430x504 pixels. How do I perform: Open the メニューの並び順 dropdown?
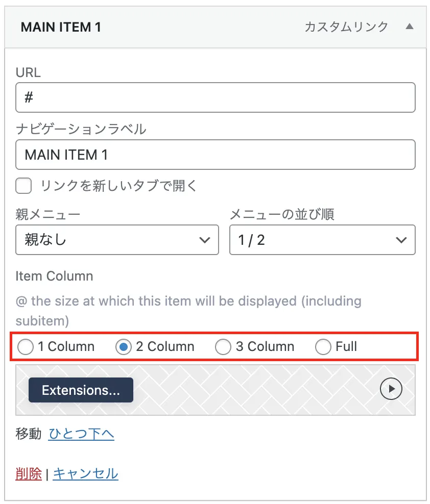[322, 240]
